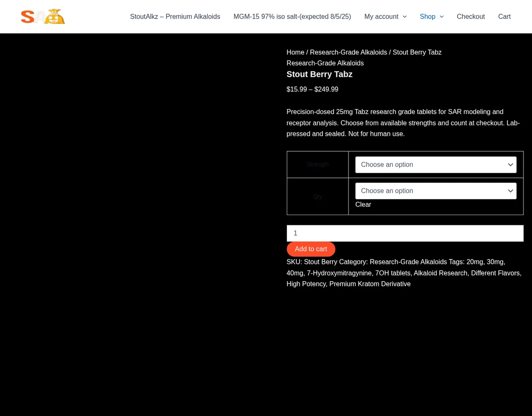The height and width of the screenshot is (416, 532).
Task: Go to Home via the breadcrumb
Action: [295, 52]
